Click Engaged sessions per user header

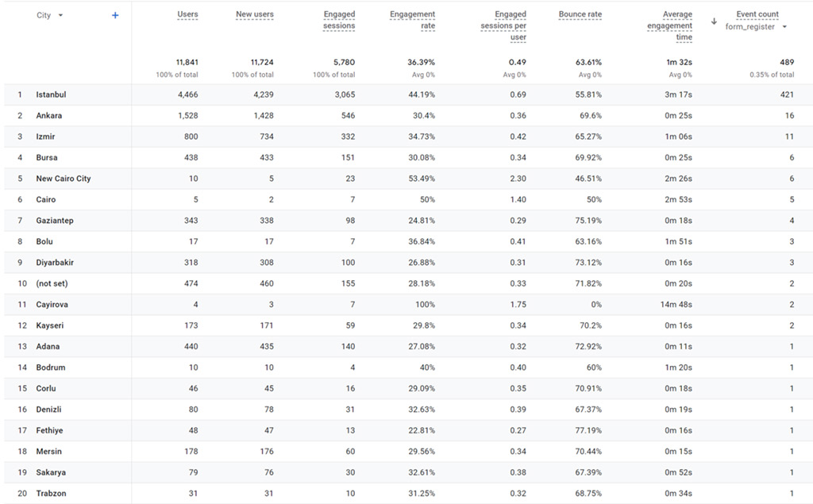[503, 25]
